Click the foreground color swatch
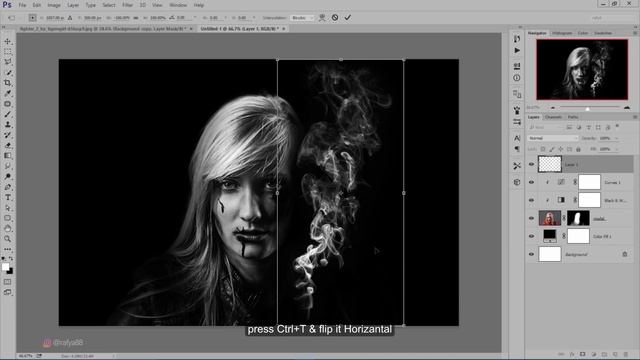Screen dimensions: 640x360 click(5, 267)
